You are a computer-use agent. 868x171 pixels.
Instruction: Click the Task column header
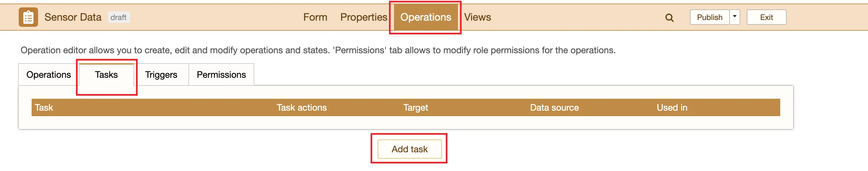(x=44, y=108)
